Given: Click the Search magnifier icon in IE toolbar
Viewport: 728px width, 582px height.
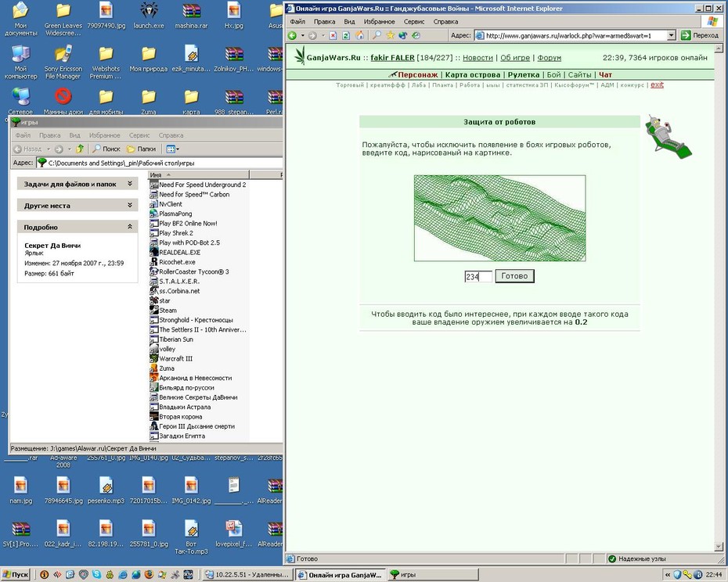Looking at the screenshot, I should [x=377, y=35].
